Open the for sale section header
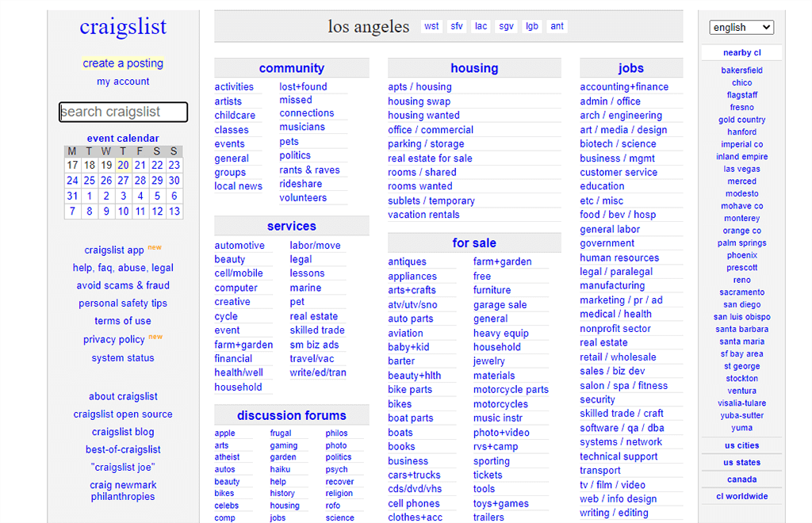The image size is (812, 523). coord(474,243)
